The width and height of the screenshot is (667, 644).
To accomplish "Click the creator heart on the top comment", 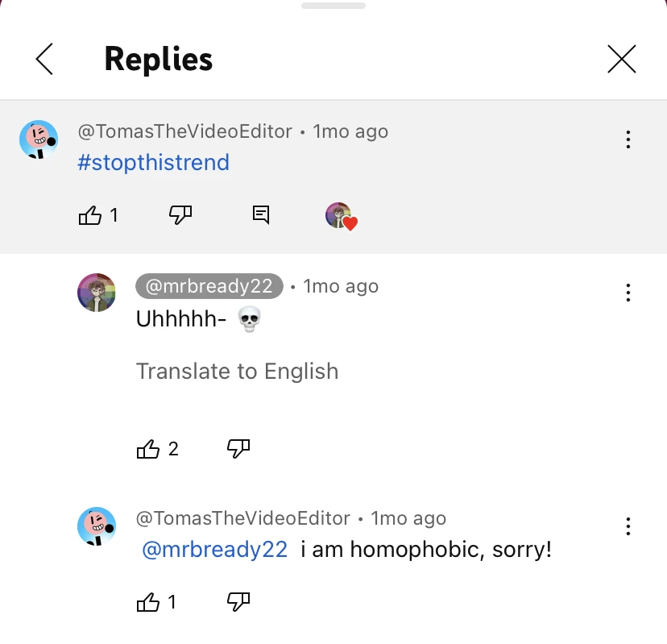I will (x=340, y=215).
